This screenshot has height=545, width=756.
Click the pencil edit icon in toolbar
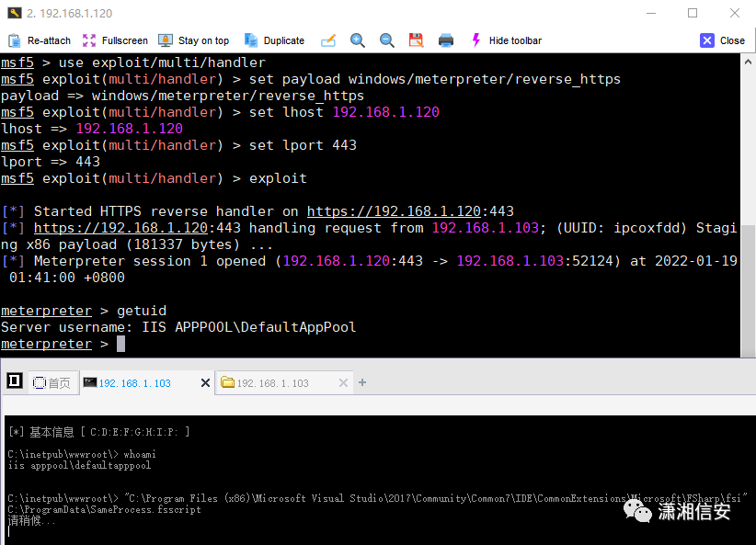tap(328, 40)
